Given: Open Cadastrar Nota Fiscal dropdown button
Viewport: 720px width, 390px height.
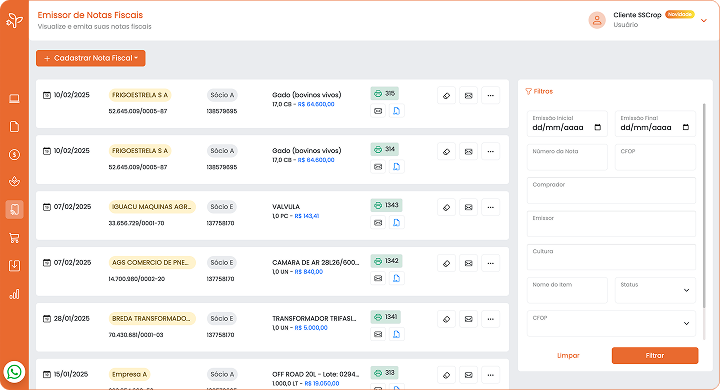Looking at the screenshot, I should click(91, 58).
